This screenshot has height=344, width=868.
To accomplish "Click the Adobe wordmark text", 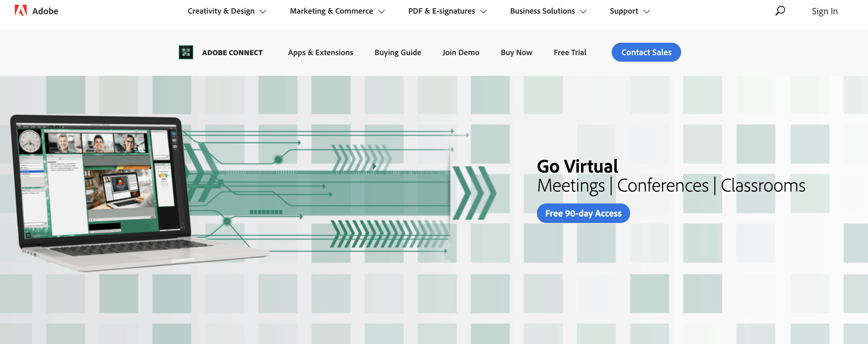I will (45, 11).
